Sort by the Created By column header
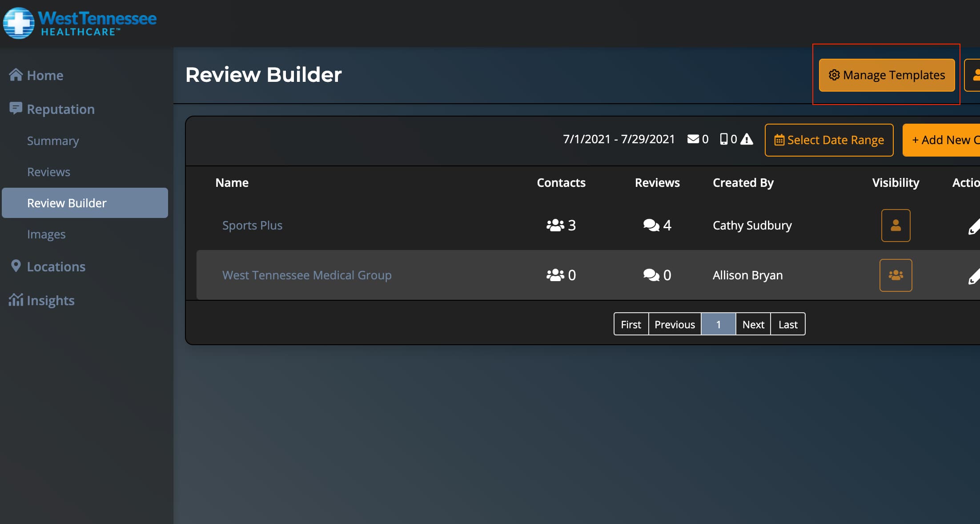 743,182
